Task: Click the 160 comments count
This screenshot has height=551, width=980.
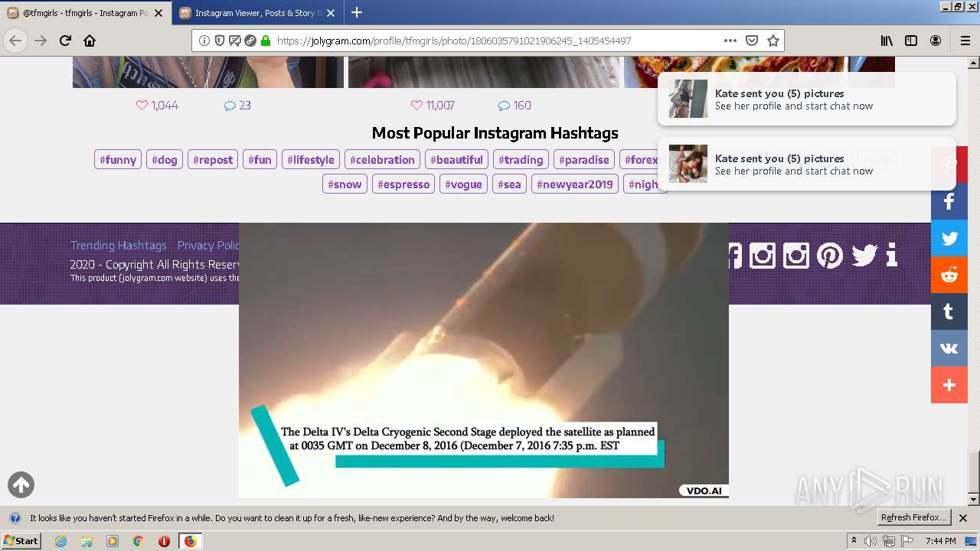Action: click(514, 106)
